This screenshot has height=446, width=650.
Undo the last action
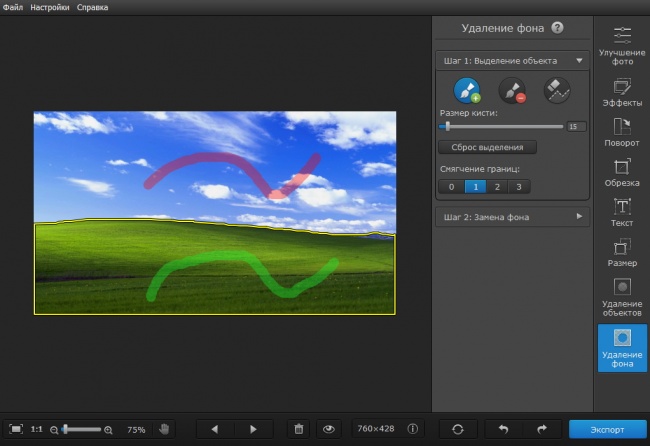pos(503,429)
